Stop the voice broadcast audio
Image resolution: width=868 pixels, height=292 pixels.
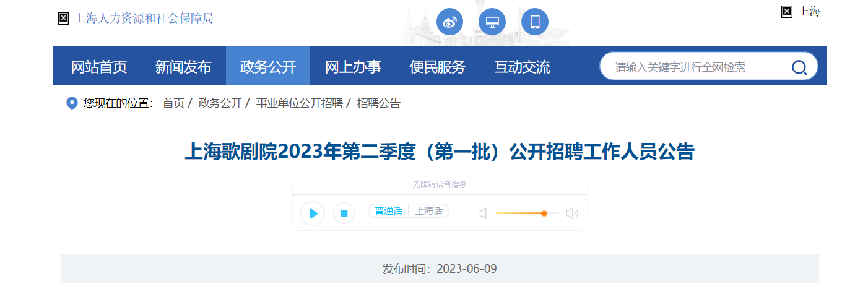click(344, 213)
